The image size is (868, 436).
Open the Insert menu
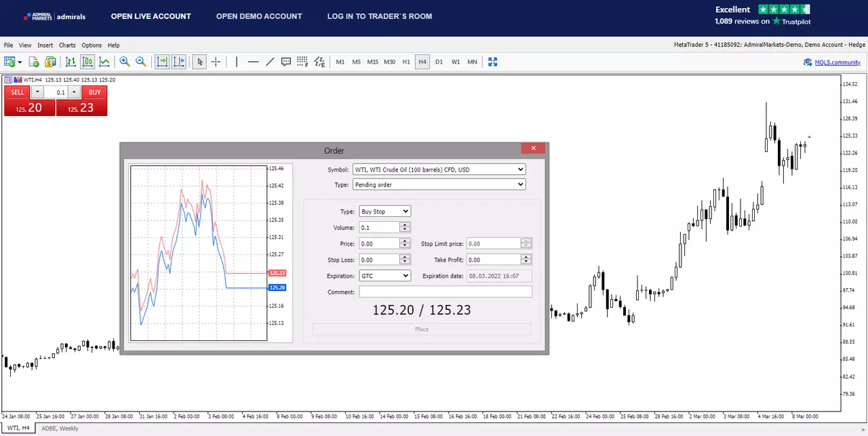tap(45, 45)
